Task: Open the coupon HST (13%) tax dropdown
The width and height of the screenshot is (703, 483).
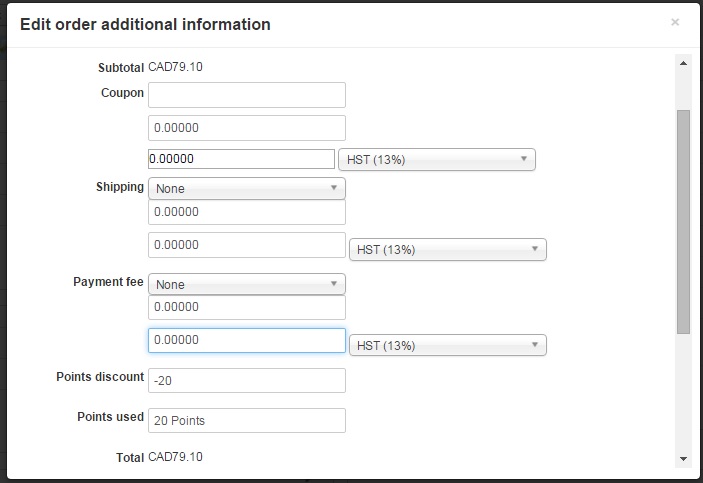Action: click(438, 160)
